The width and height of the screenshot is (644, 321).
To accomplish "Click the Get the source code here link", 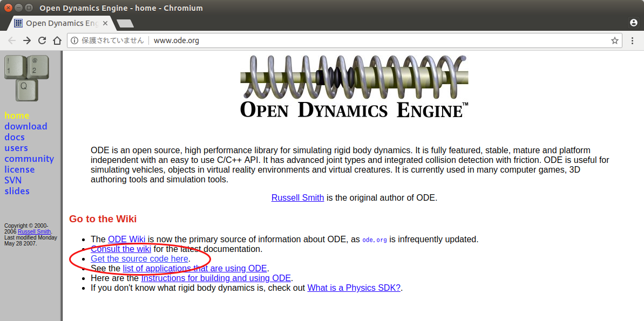I will pos(139,259).
